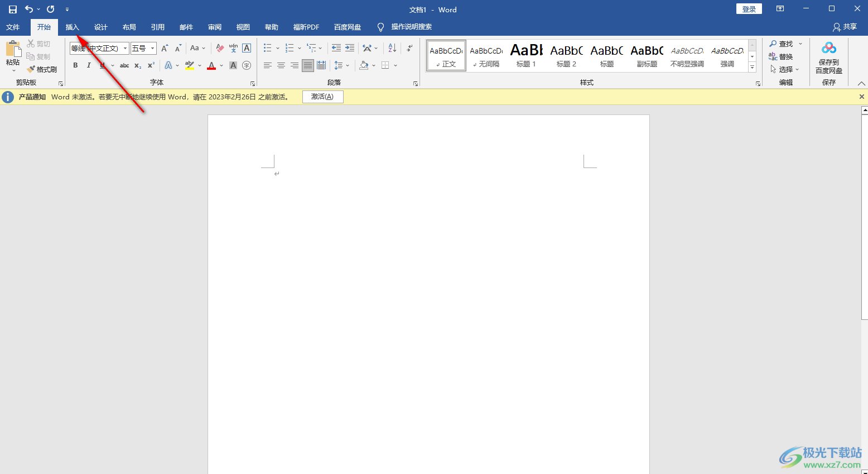Center the paragraph text
The height and width of the screenshot is (474, 868).
281,65
